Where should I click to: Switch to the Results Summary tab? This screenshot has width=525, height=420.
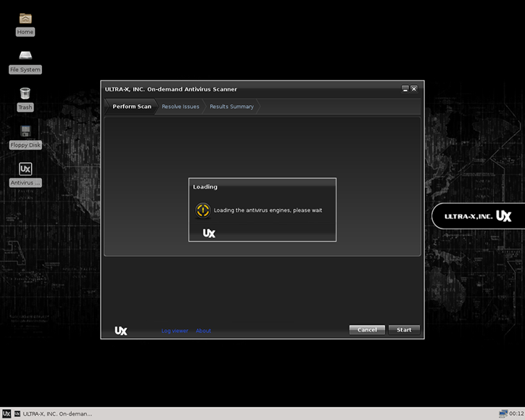232,107
